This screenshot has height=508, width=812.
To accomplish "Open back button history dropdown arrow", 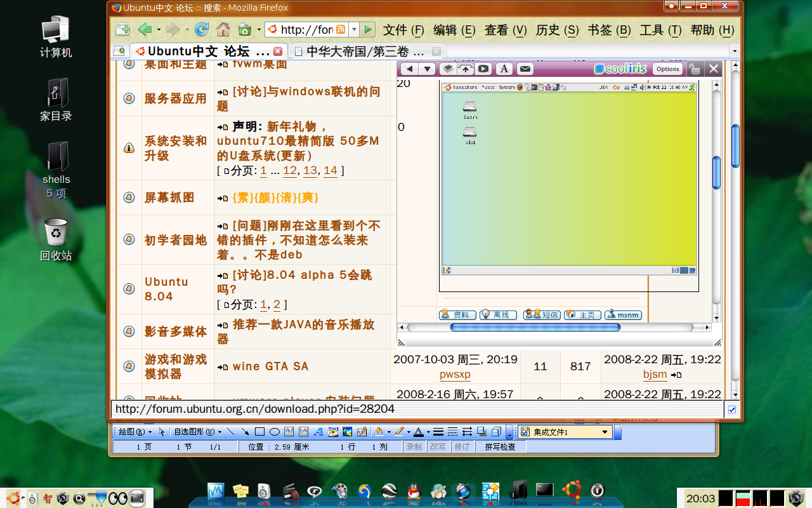I will [159, 30].
